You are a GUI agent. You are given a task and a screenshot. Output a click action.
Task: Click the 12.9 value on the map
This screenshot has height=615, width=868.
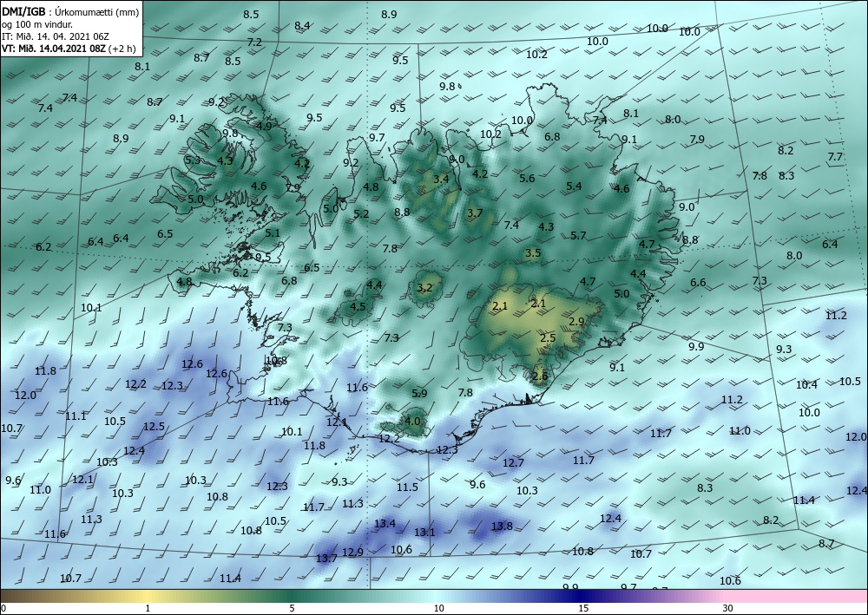tap(352, 552)
